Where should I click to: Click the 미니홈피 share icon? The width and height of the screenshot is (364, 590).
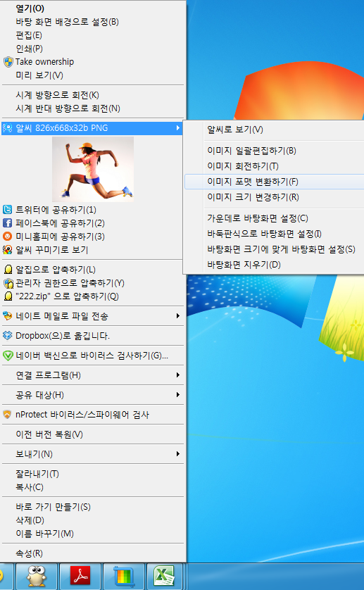click(7, 237)
